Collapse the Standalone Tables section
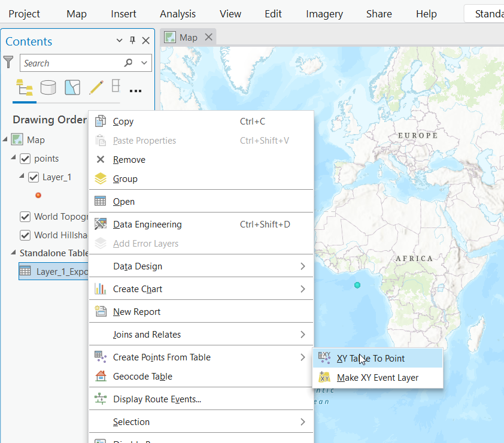Image resolution: width=504 pixels, height=443 pixels. [x=13, y=253]
